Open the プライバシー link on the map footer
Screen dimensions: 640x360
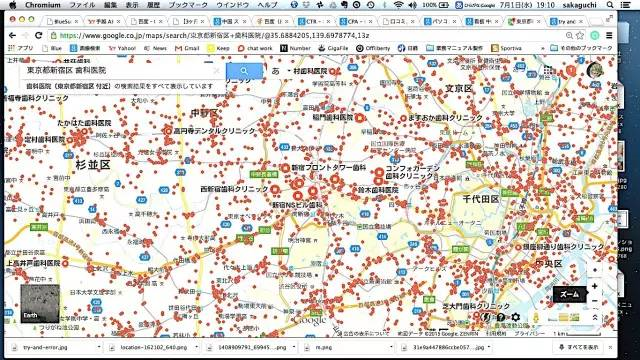pos(529,333)
